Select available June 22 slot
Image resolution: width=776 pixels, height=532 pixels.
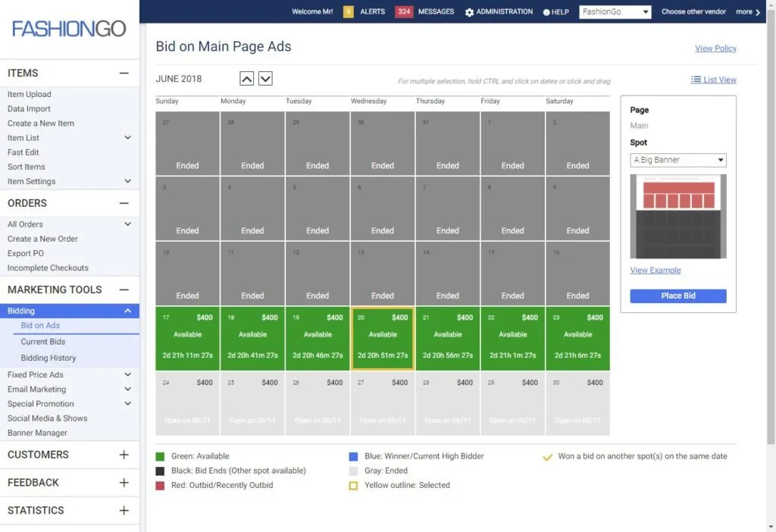(x=513, y=339)
